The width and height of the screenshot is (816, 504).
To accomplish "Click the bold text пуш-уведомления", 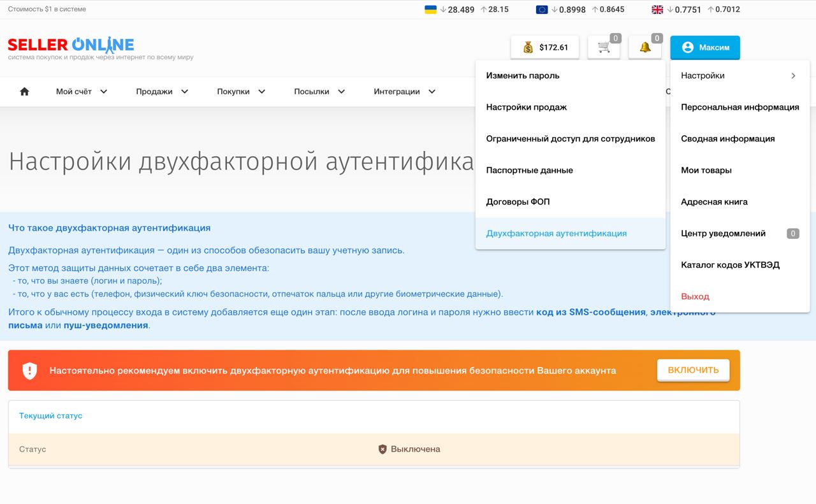I will pos(106,325).
